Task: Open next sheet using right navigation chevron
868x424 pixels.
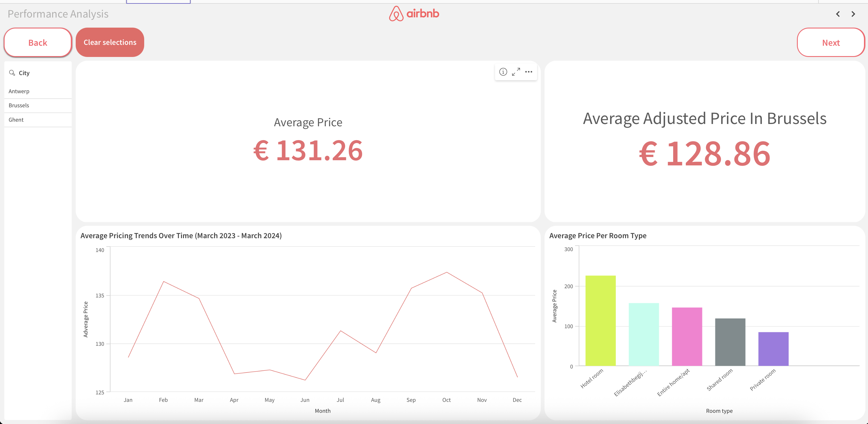Action: coord(853,14)
